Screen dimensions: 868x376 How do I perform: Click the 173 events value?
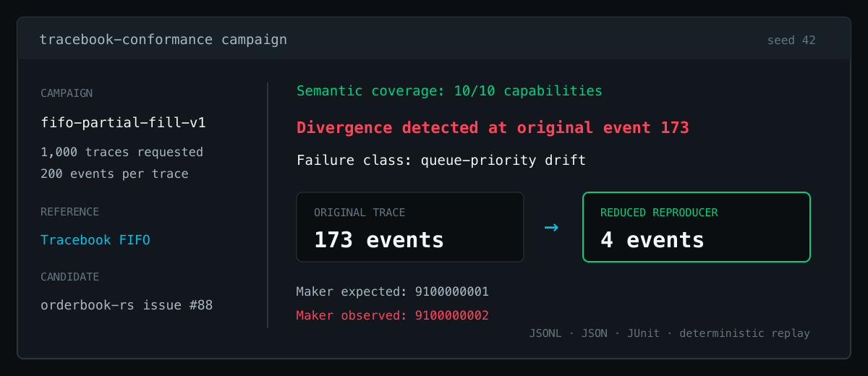coord(379,240)
